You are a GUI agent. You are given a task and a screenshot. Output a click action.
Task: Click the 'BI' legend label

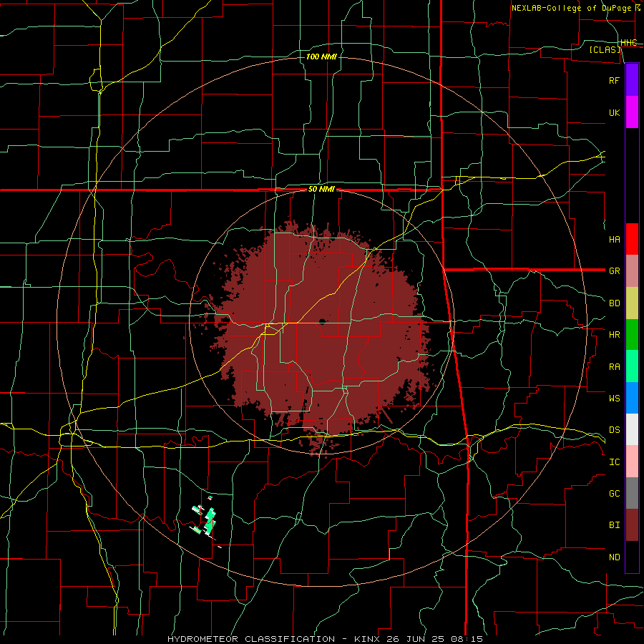[x=614, y=525]
